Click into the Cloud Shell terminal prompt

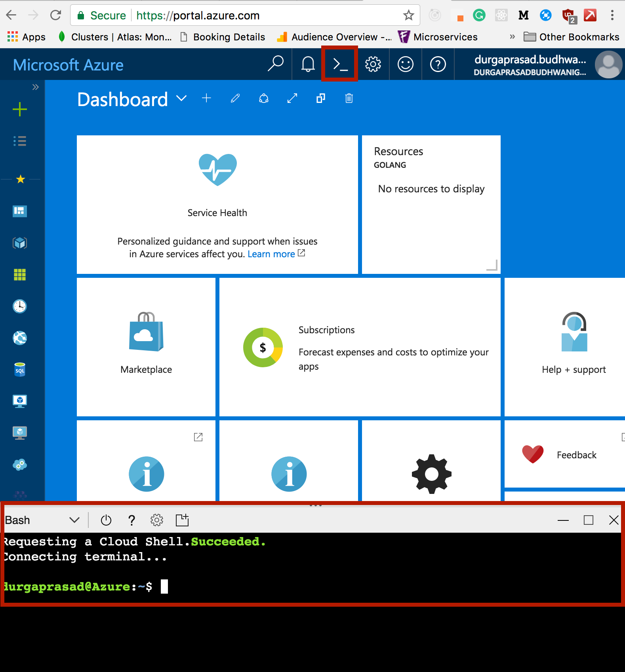point(164,587)
